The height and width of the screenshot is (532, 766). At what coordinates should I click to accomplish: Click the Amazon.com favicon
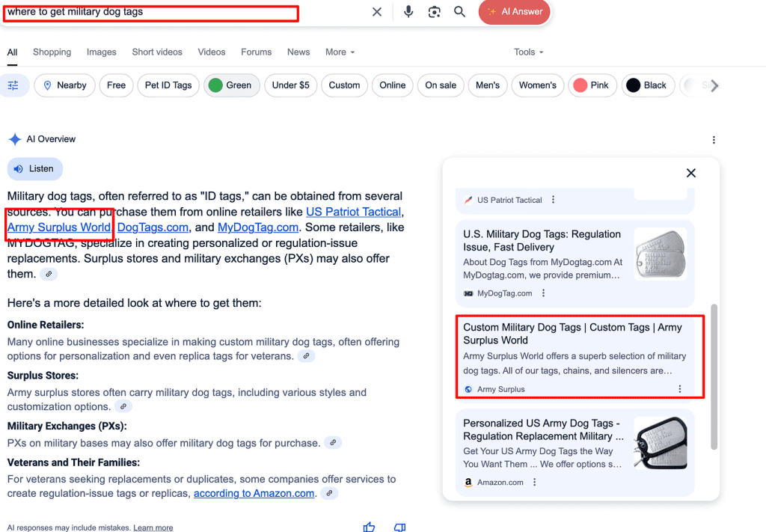468,482
